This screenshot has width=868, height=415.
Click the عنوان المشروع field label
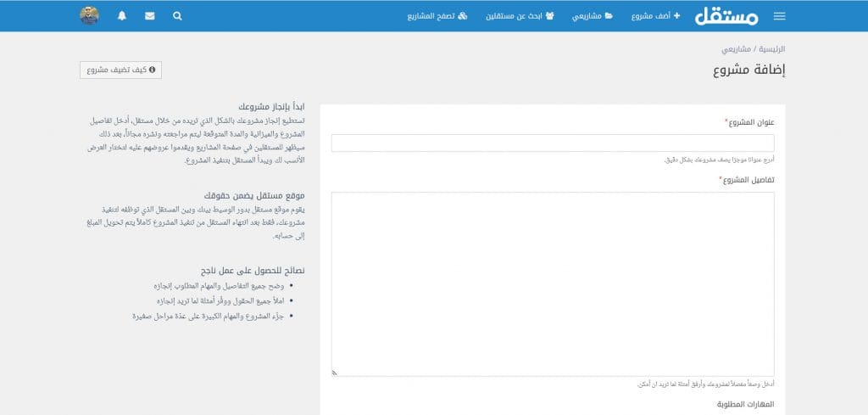(x=752, y=122)
